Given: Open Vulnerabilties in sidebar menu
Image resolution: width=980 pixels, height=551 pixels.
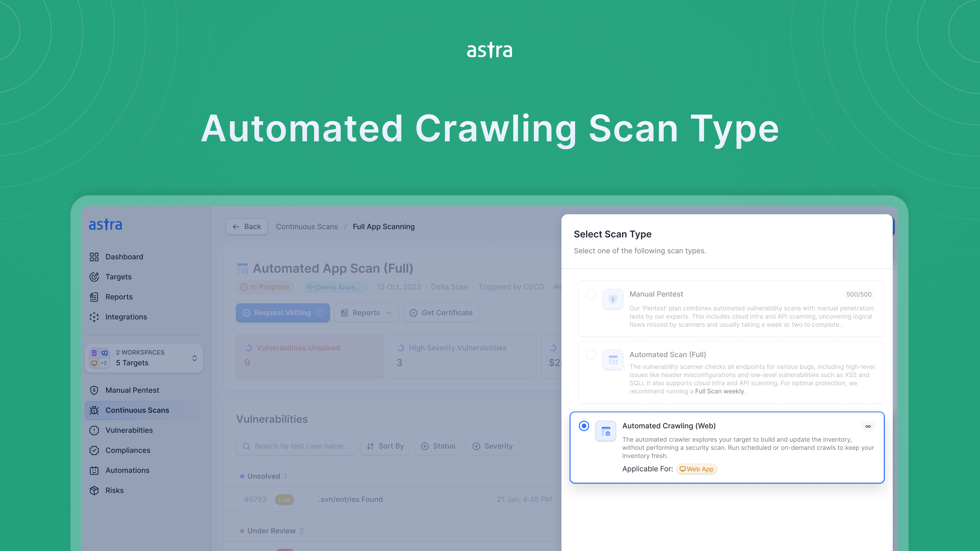Looking at the screenshot, I should click(129, 430).
